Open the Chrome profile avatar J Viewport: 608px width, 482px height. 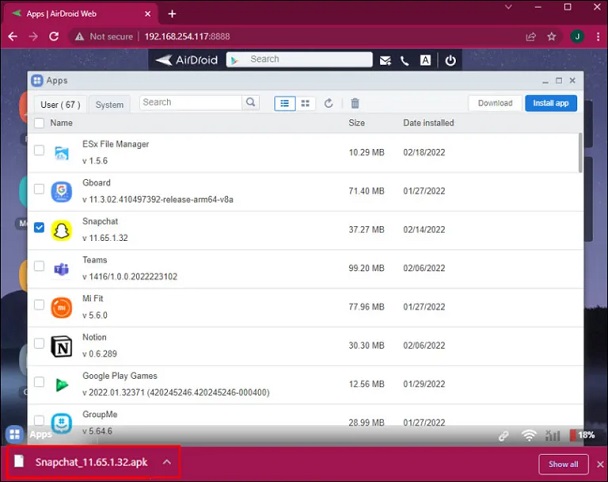click(577, 36)
